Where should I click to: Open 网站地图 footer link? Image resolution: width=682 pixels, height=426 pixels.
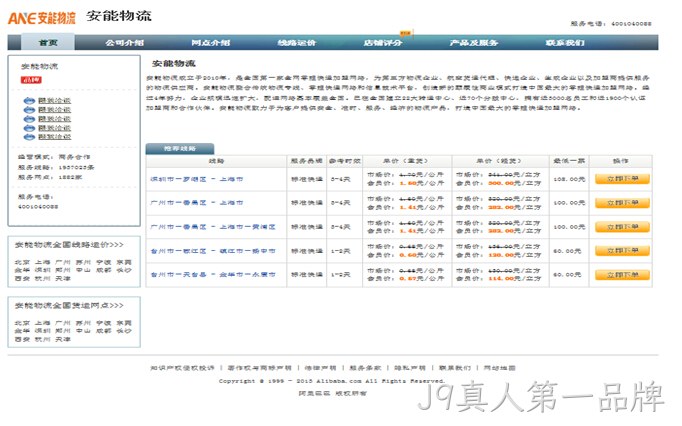(x=500, y=368)
